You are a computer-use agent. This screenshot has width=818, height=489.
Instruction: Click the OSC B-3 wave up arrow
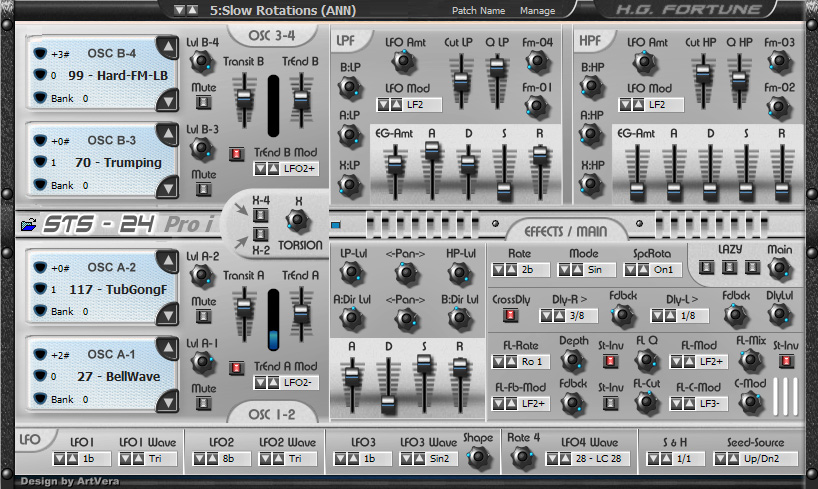[167, 134]
